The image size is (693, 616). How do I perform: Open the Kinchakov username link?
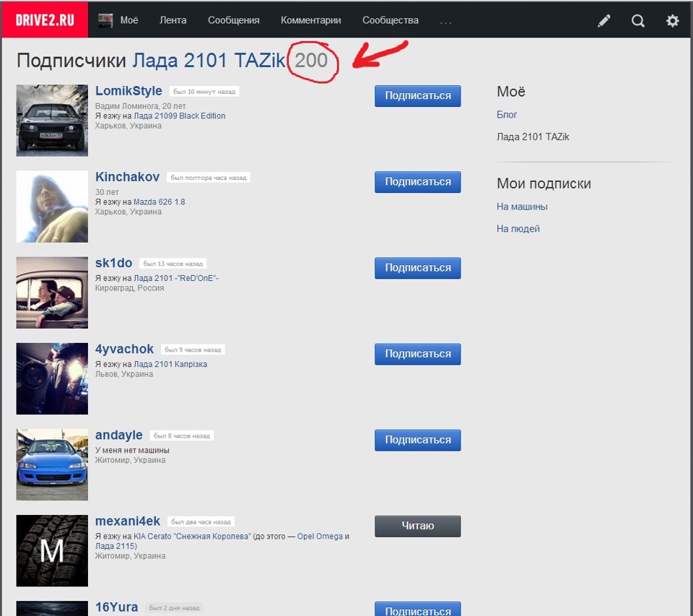coord(127,177)
